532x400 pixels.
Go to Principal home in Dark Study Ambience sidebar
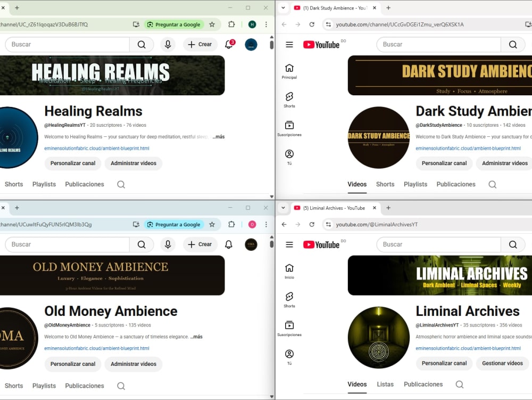point(289,71)
